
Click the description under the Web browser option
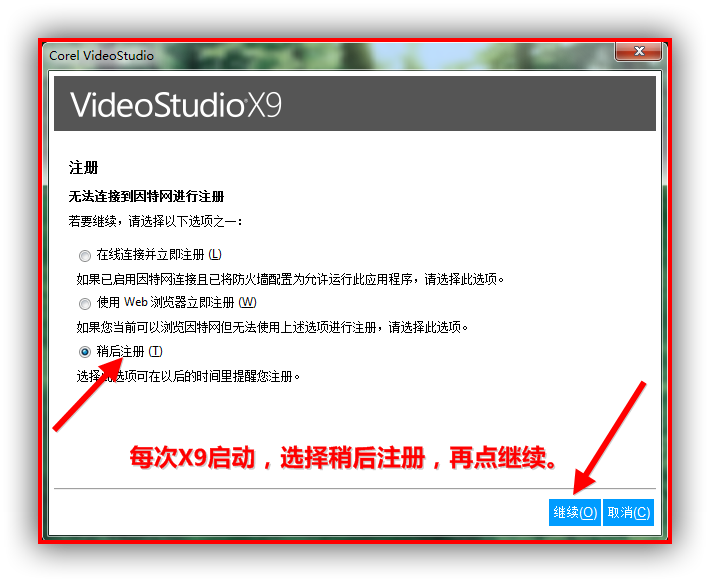point(272,327)
